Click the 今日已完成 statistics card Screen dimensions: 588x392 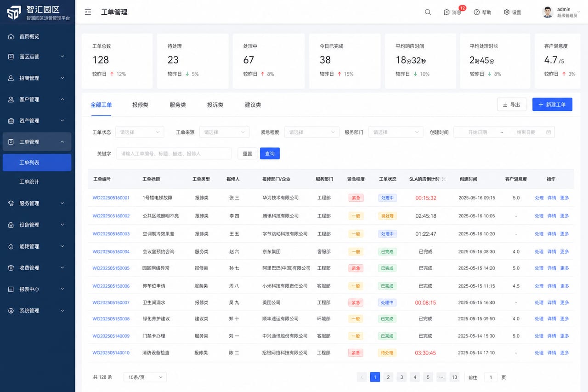pyautogui.click(x=345, y=61)
